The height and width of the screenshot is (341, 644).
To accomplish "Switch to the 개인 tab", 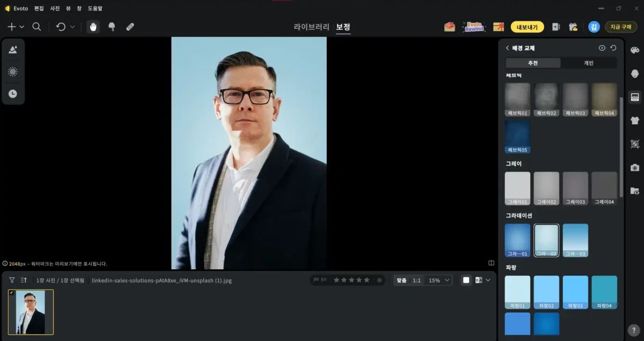I will (x=589, y=63).
